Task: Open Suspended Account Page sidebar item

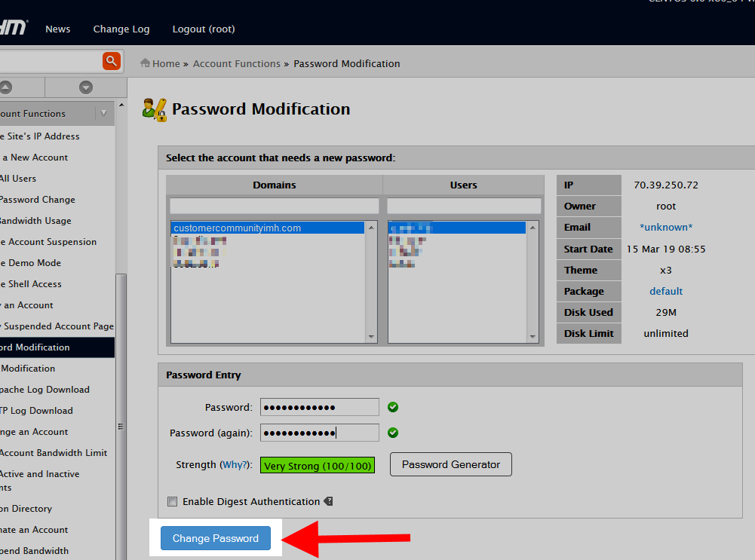Action: tap(57, 326)
